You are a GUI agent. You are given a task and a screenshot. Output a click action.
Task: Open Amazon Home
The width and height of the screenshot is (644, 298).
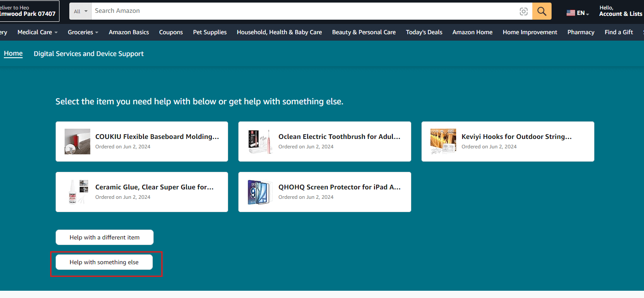click(472, 32)
